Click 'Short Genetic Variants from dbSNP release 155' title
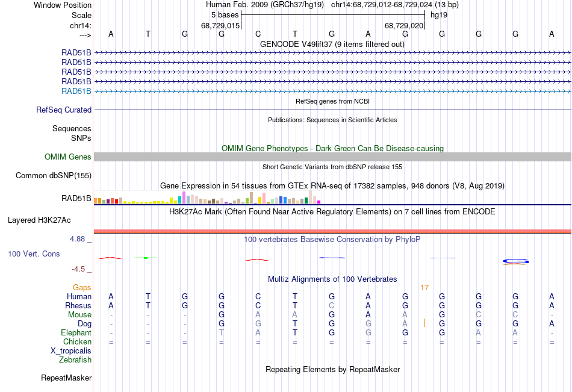The height and width of the screenshot is (392, 572). tap(332, 167)
